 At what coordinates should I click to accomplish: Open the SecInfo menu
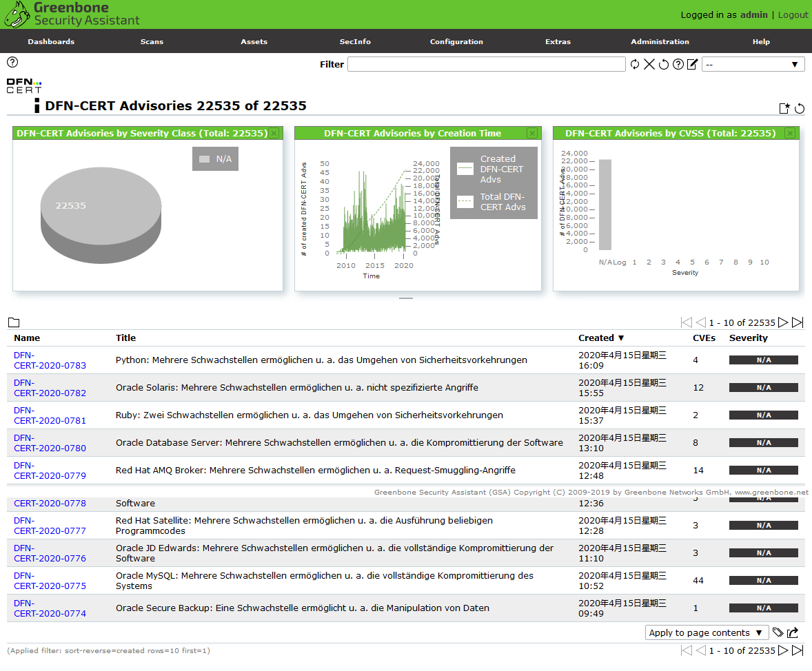pos(355,41)
